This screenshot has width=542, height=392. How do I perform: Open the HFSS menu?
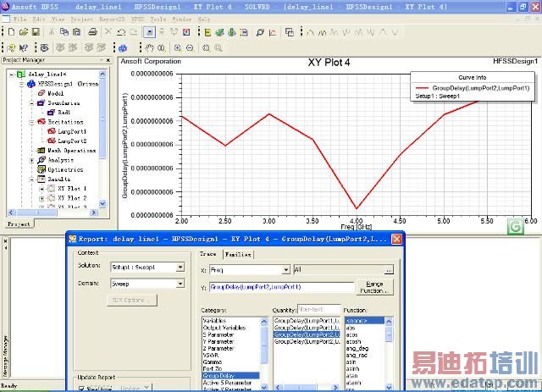pyautogui.click(x=137, y=19)
